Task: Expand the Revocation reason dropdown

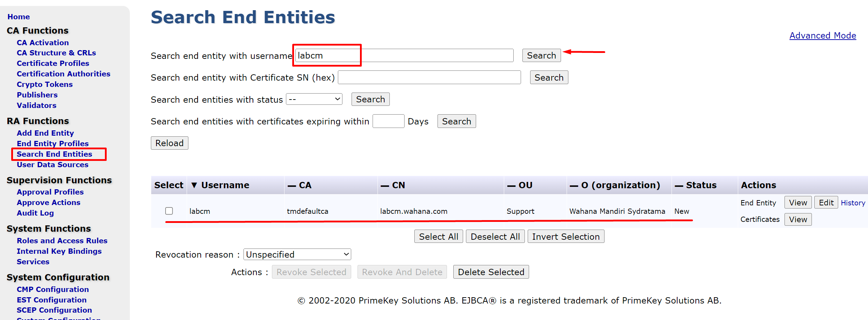Action: 297,254
